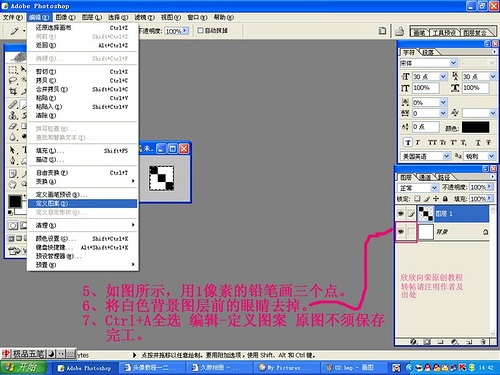Select the Notes tool
The image size is (500, 375).
[13, 174]
